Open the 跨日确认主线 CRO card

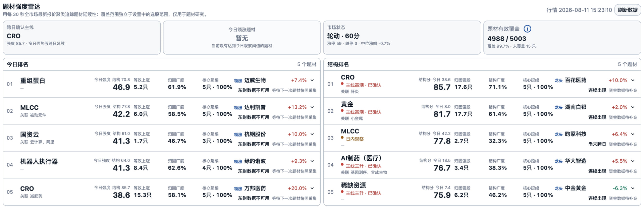(x=82, y=38)
